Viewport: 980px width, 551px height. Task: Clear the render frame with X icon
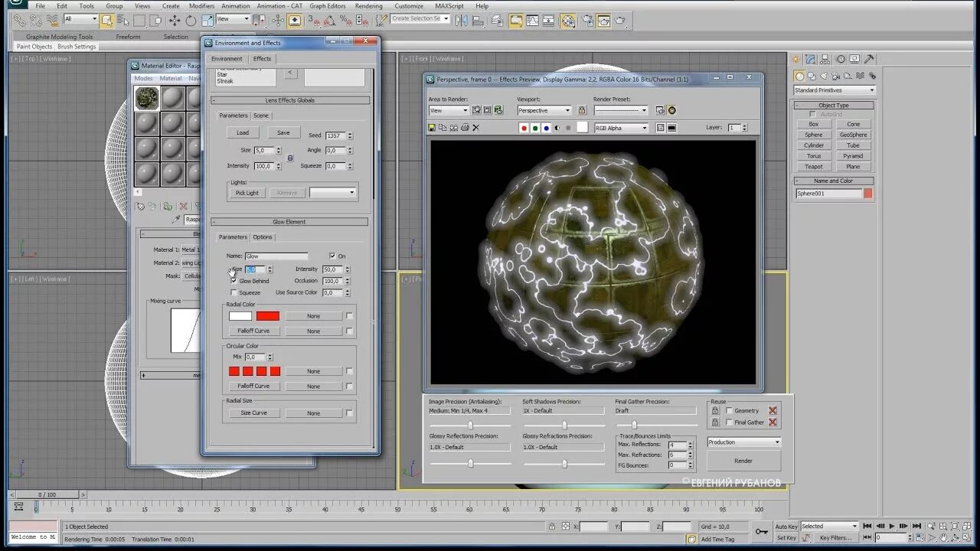click(475, 128)
